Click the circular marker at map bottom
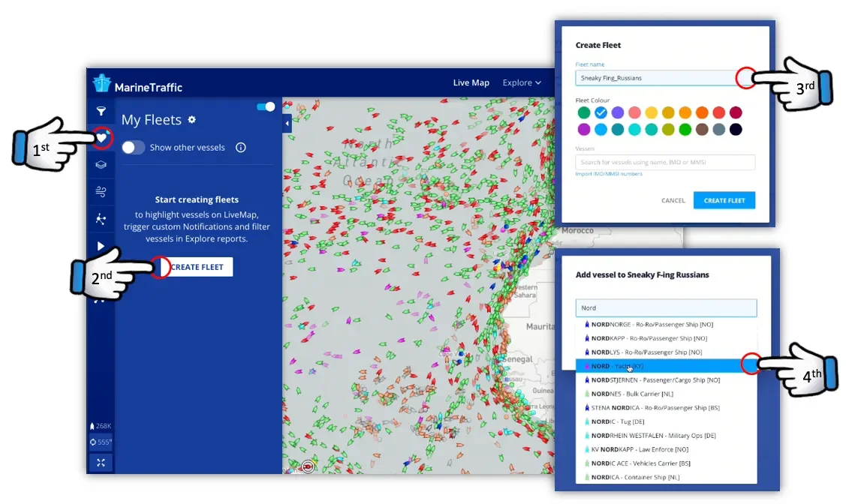Image resolution: width=846 pixels, height=504 pixels. click(308, 466)
